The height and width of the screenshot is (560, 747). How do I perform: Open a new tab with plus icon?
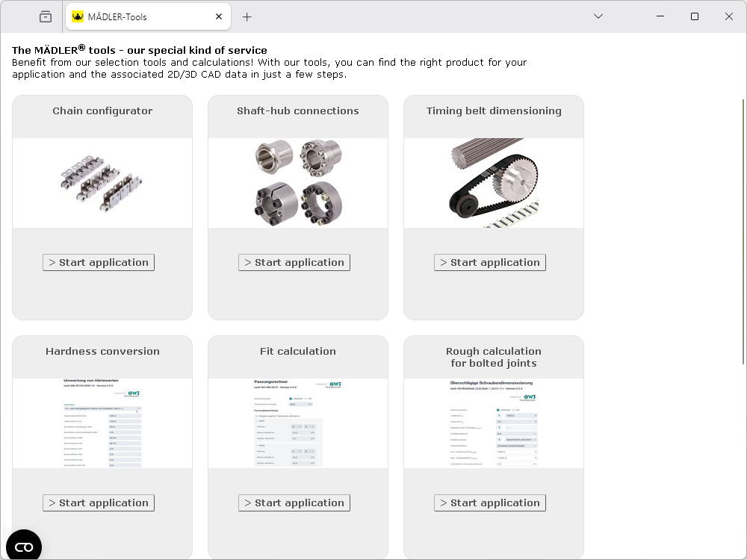pyautogui.click(x=247, y=16)
